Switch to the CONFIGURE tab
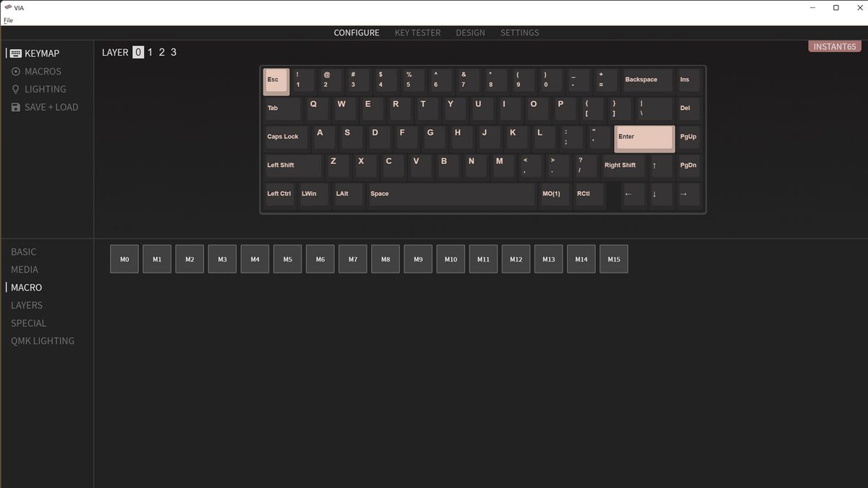 pos(357,33)
